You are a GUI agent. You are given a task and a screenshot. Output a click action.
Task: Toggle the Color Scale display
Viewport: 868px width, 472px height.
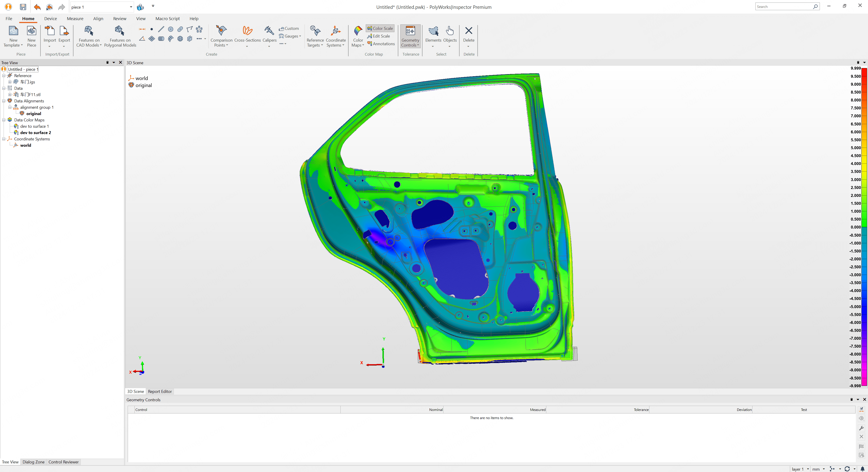point(380,28)
